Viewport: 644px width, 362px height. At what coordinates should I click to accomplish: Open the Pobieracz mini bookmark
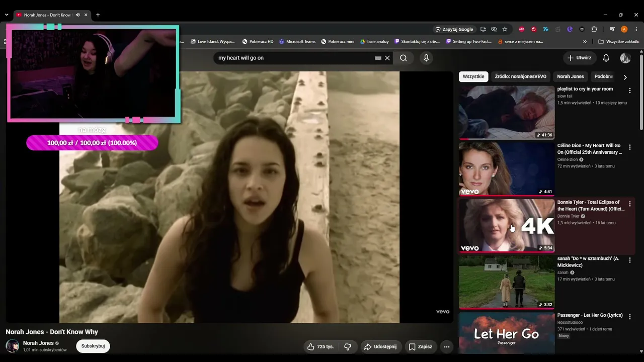coord(338,42)
